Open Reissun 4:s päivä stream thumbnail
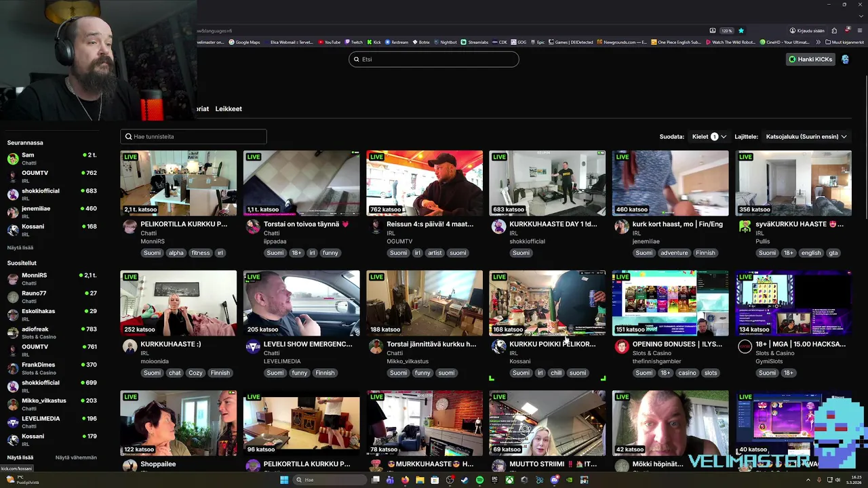Screen dimensions: 868x488 point(425,183)
